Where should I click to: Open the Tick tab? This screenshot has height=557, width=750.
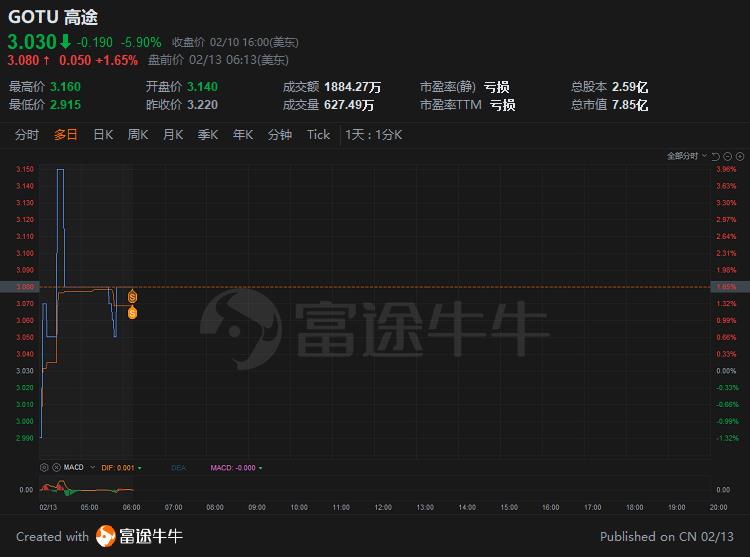point(319,135)
